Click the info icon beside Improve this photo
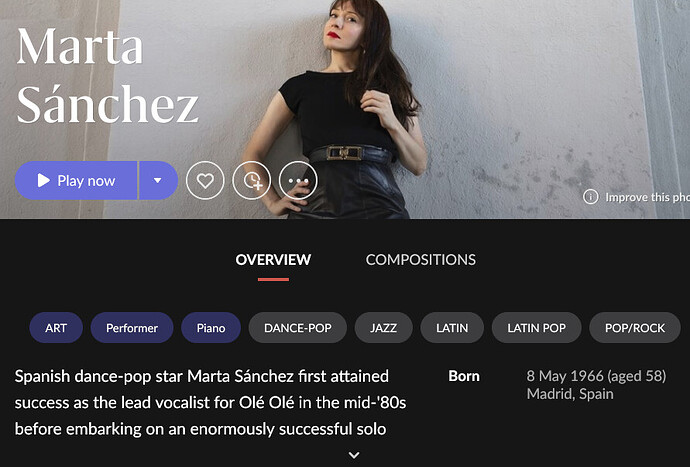This screenshot has width=690, height=467. (x=591, y=197)
